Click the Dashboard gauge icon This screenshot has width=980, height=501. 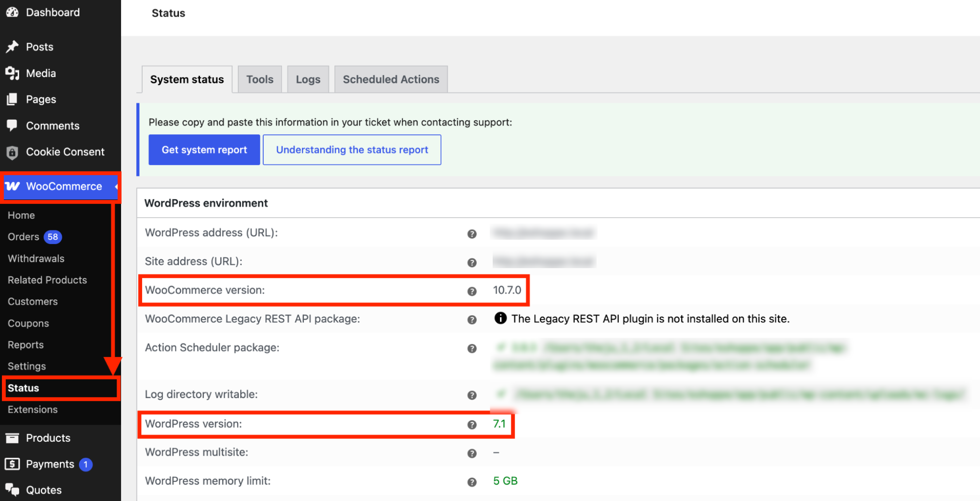point(12,12)
